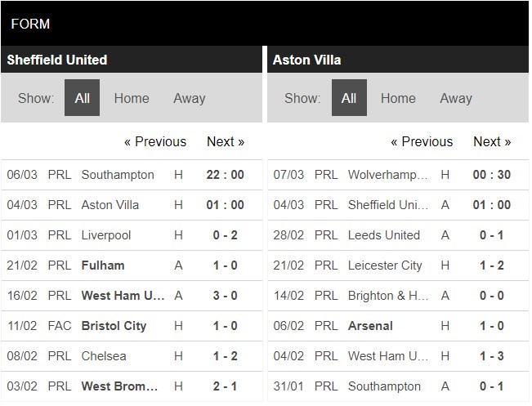
Task: Go to Next Aston Villa results
Action: 492,141
